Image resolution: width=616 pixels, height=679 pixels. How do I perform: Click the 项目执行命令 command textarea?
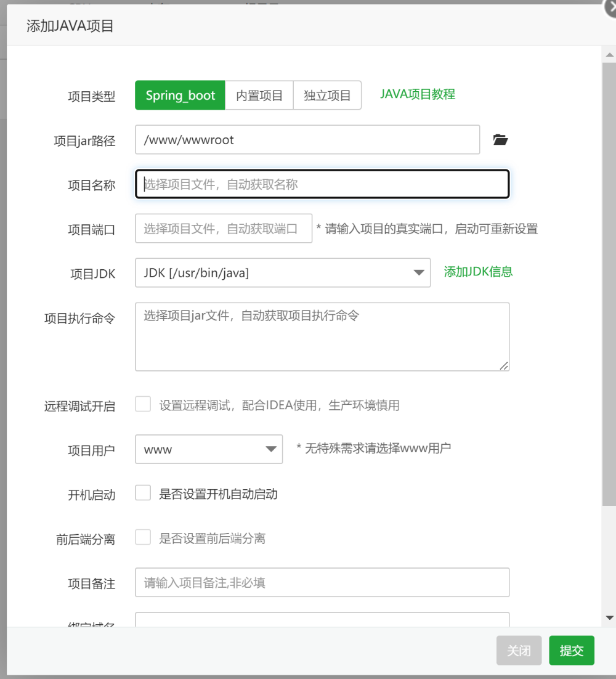pyautogui.click(x=322, y=336)
